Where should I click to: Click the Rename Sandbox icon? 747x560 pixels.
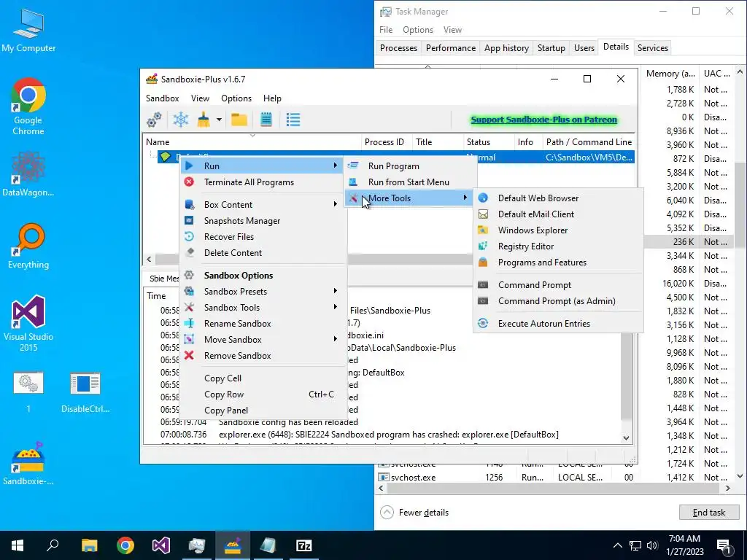tap(189, 323)
